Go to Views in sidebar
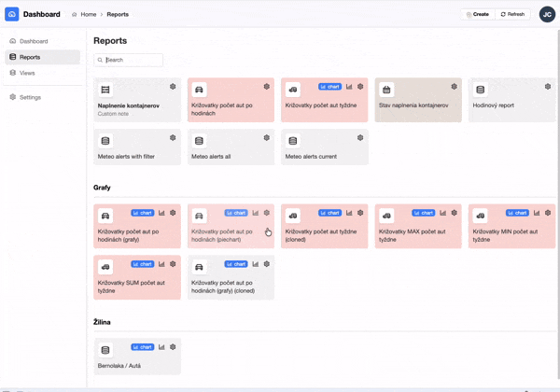 [x=27, y=73]
